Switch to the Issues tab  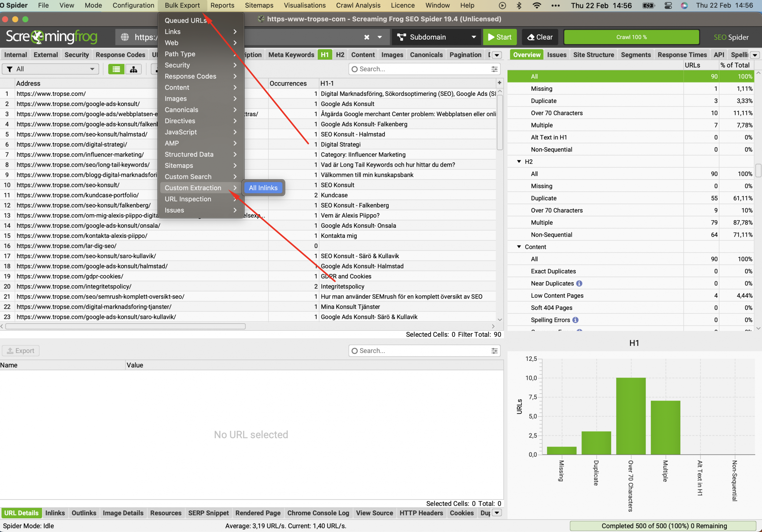(557, 55)
